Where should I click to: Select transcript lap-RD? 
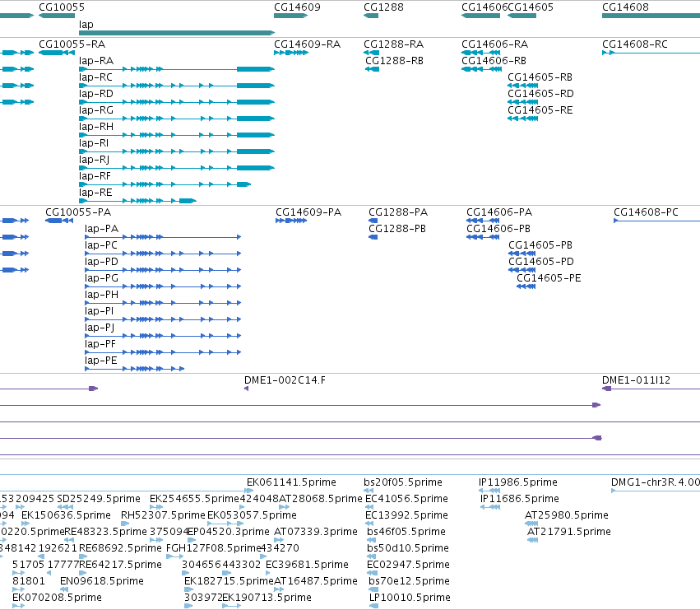(177, 102)
